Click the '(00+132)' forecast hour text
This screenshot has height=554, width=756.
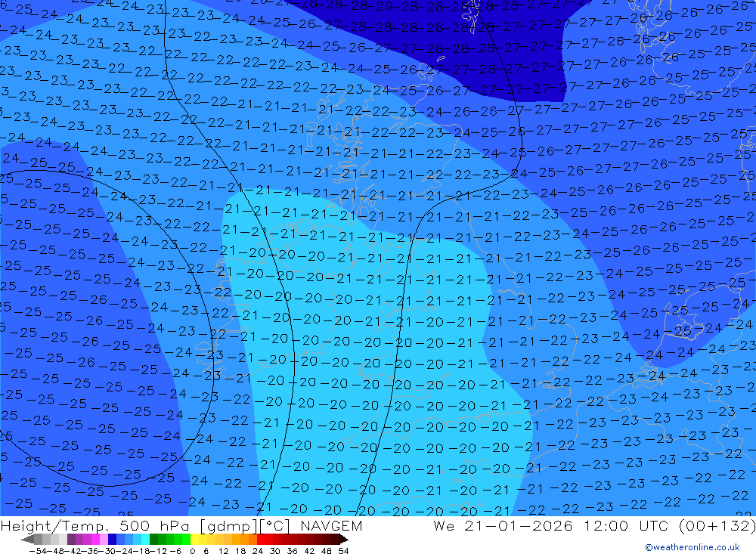[717, 525]
